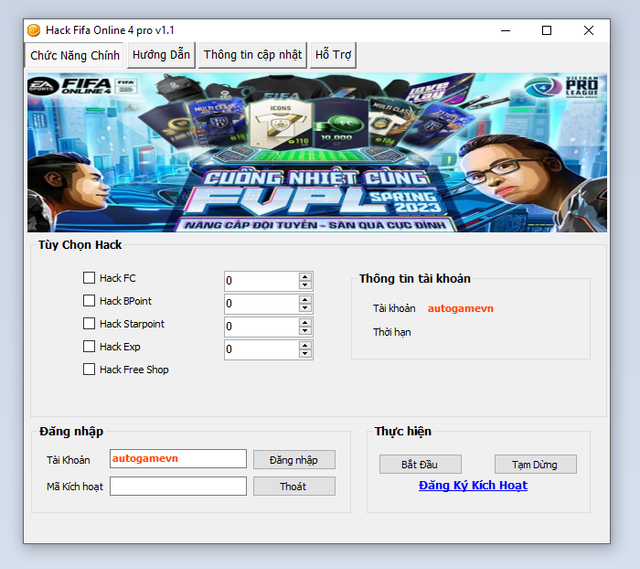This screenshot has height=569, width=640.
Task: Click the app icon in the title bar
Action: point(33,30)
